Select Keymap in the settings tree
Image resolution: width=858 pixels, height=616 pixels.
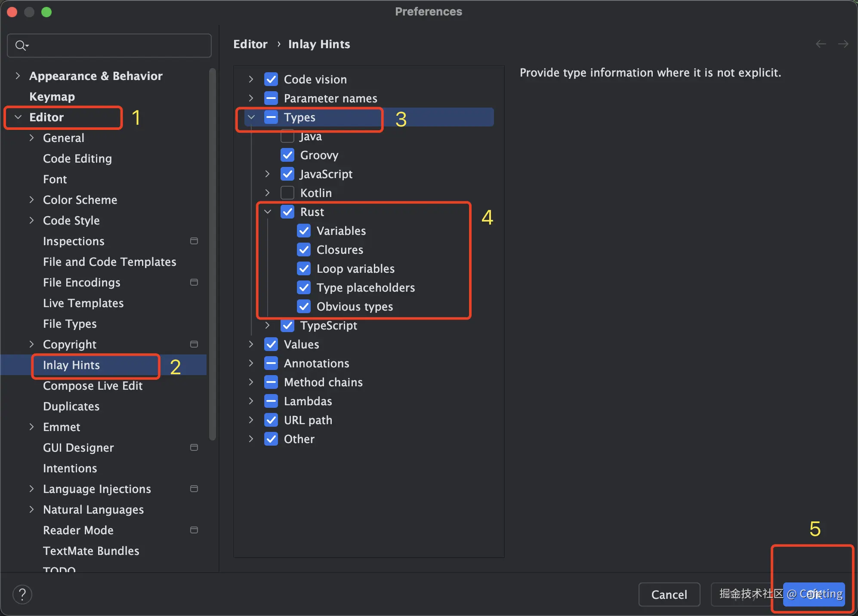(x=52, y=96)
